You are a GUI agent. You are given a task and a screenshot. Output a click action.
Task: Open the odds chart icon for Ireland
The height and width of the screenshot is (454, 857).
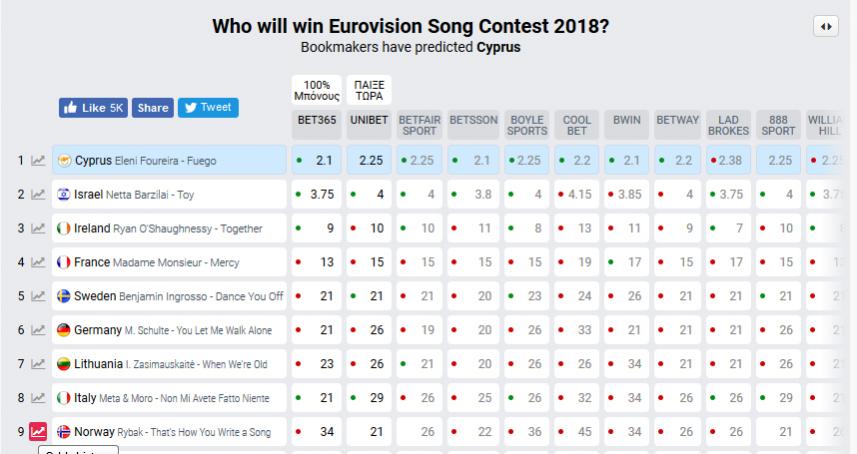[38, 229]
